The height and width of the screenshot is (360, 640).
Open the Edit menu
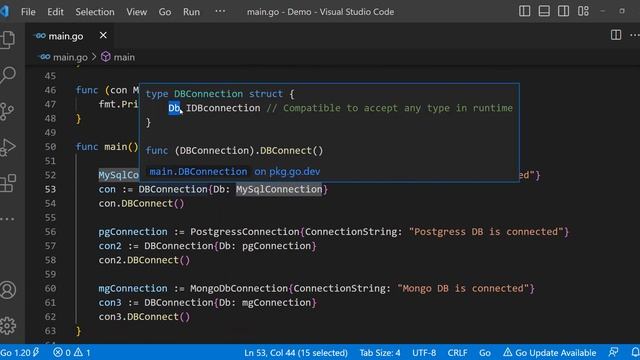tap(55, 12)
